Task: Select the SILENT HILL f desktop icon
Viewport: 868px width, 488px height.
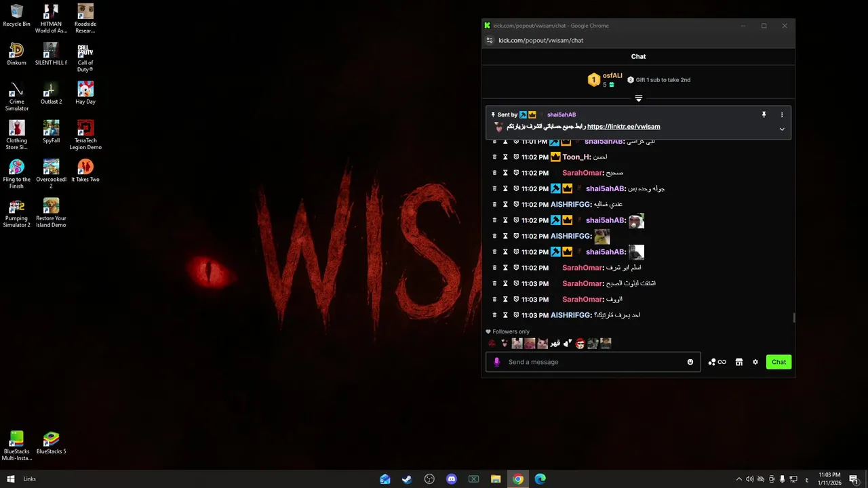Action: point(52,54)
